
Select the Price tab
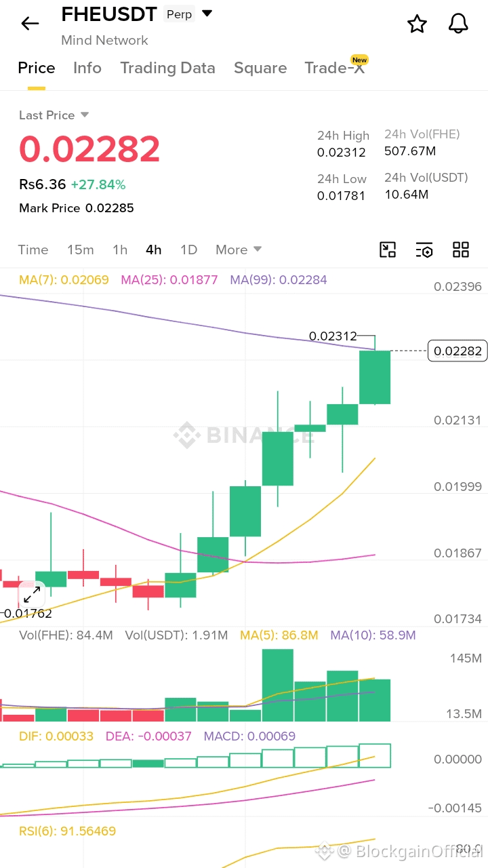pyautogui.click(x=37, y=68)
